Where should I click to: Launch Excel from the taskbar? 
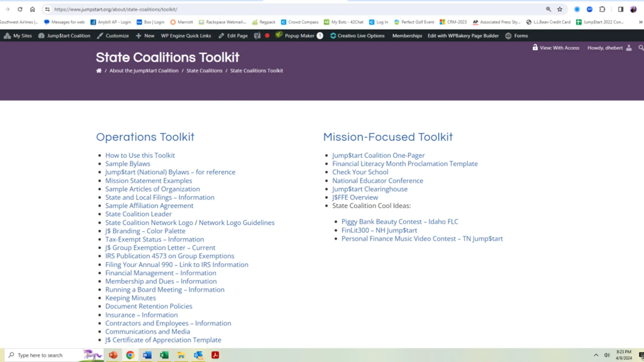[164, 355]
